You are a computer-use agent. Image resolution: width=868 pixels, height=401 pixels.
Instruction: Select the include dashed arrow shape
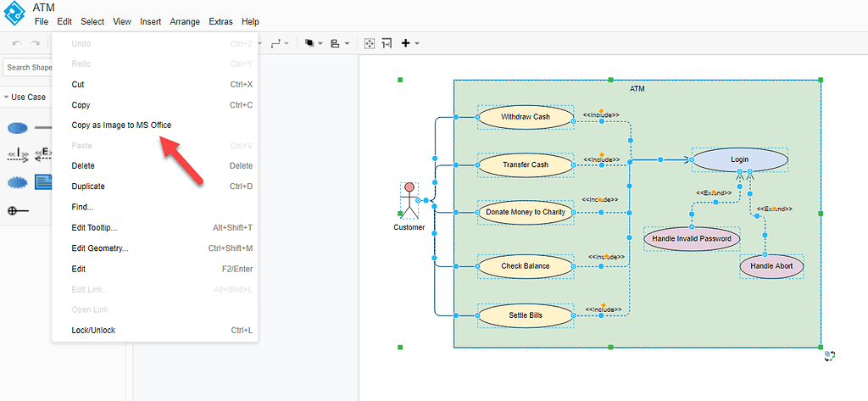tap(18, 154)
